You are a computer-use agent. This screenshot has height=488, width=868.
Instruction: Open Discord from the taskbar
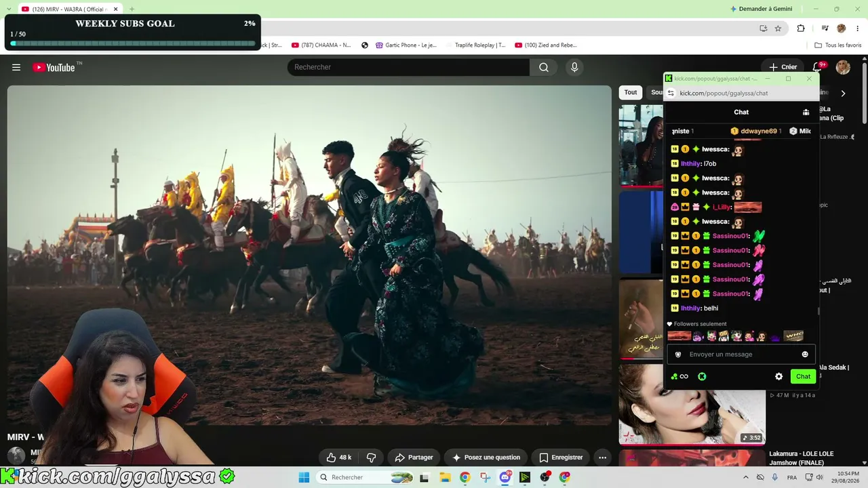tap(505, 477)
